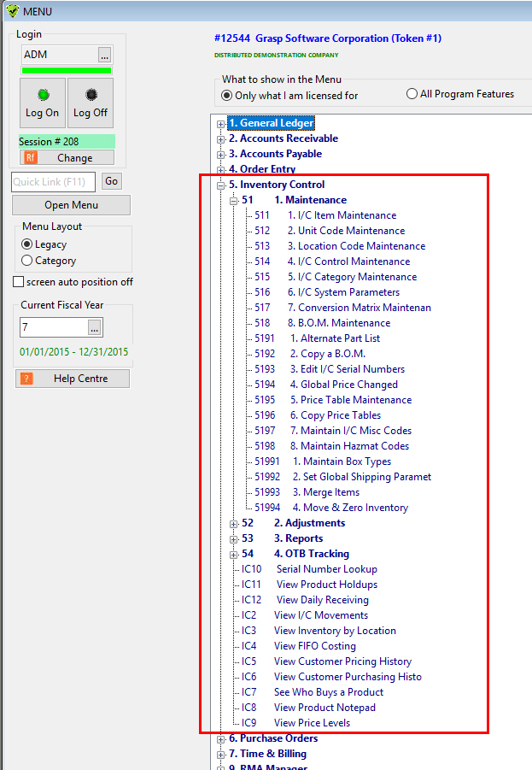Click the green Log On light button
This screenshot has width=532, height=770.
(x=43, y=103)
